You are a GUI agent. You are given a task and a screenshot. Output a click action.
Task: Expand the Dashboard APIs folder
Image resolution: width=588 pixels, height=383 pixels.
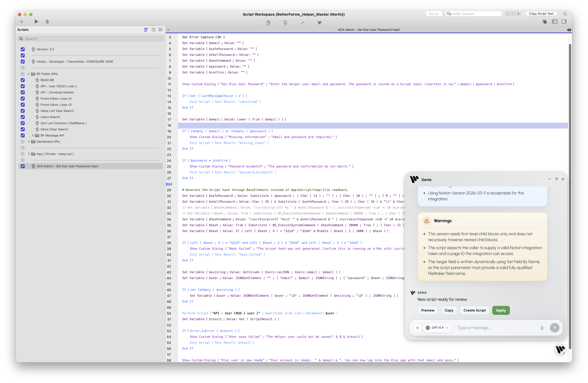(x=29, y=142)
